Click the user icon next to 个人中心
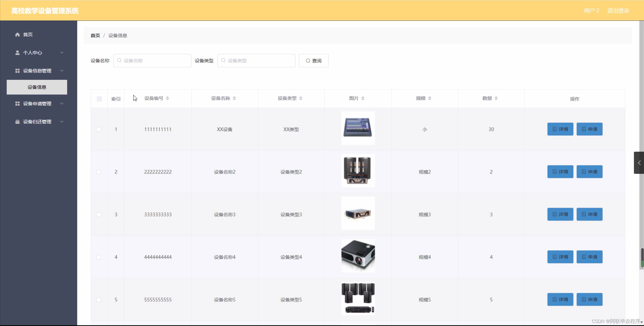This screenshot has height=326, width=644. [17, 53]
